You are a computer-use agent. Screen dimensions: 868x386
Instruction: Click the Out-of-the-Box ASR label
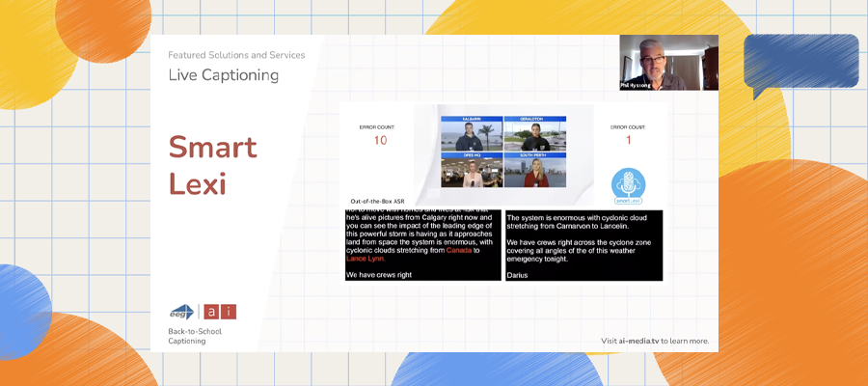379,201
